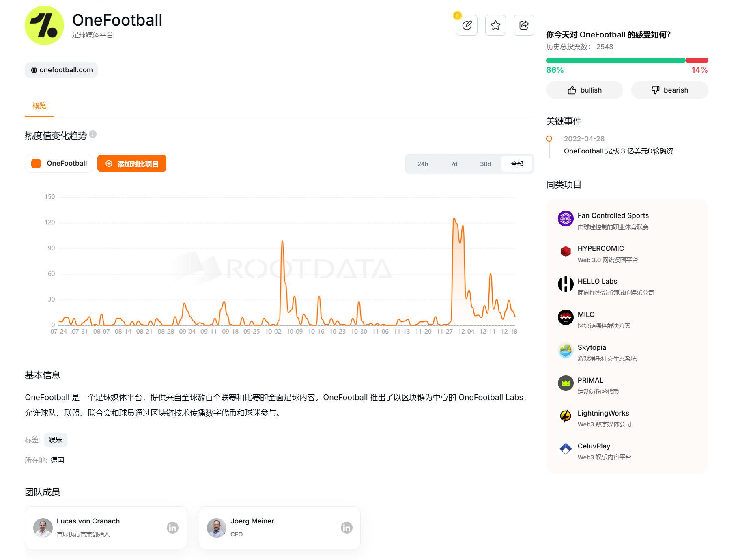Open the LightningWorks project icon

(x=566, y=416)
